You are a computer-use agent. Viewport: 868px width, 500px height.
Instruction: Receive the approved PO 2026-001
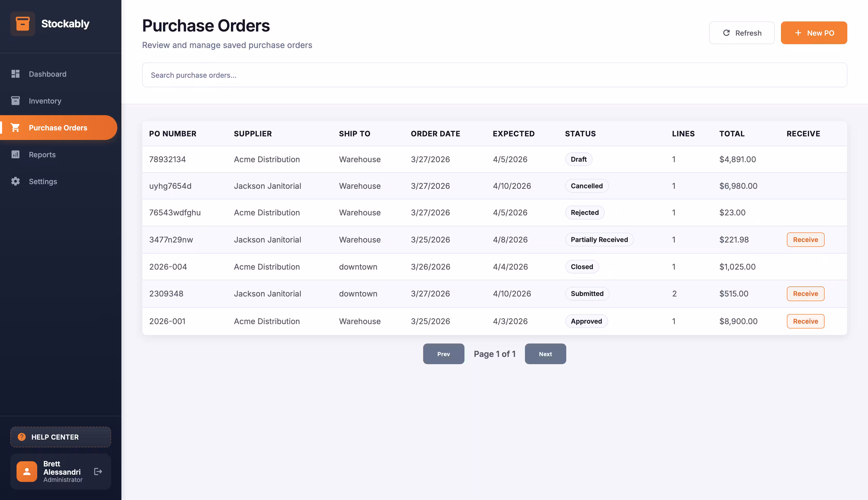point(805,321)
